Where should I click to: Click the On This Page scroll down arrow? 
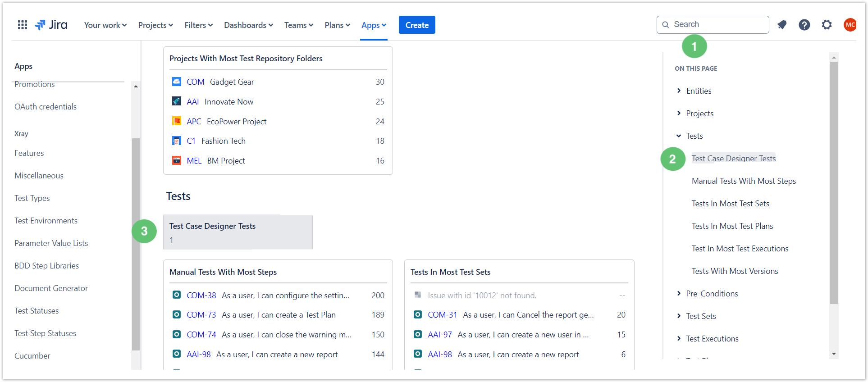tap(834, 354)
